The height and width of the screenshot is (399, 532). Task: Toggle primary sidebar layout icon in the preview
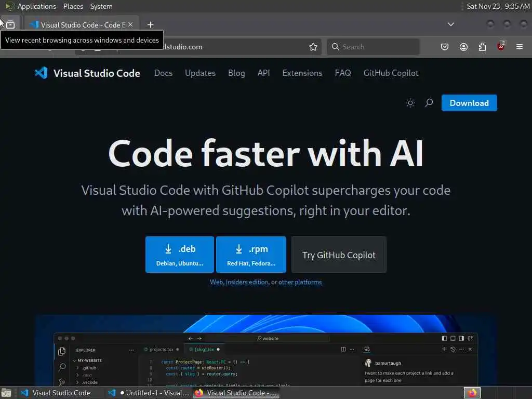click(444, 338)
